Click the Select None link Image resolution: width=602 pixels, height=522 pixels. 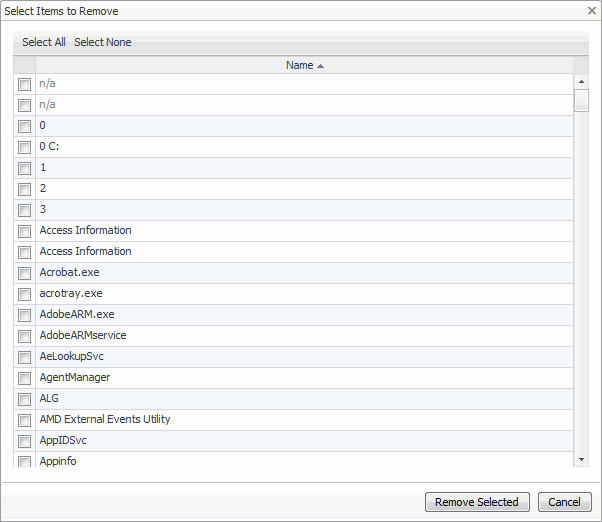(103, 42)
